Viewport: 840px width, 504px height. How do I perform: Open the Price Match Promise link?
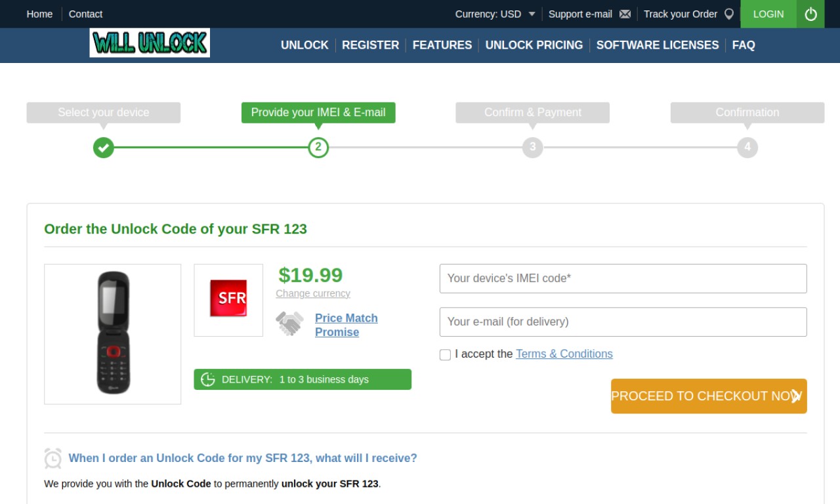click(346, 325)
